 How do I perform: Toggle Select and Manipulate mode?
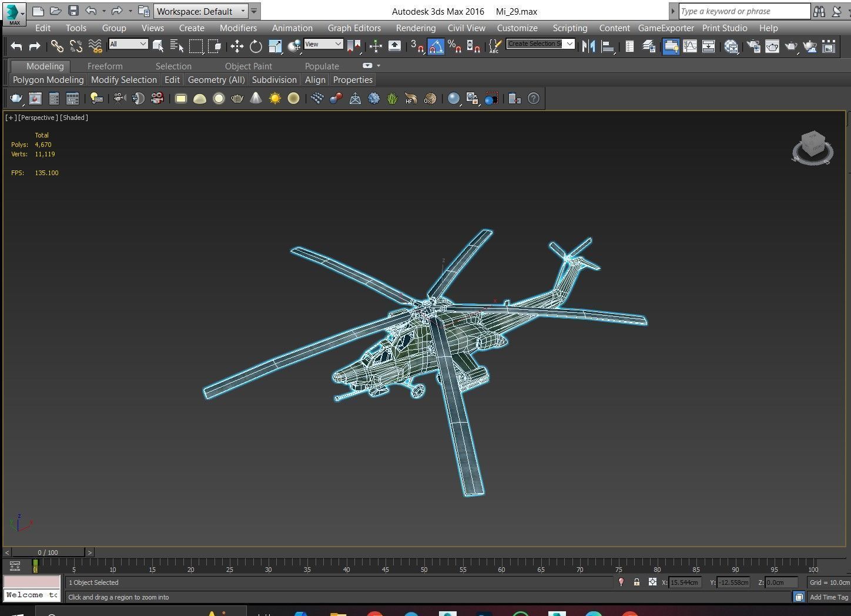click(376, 46)
